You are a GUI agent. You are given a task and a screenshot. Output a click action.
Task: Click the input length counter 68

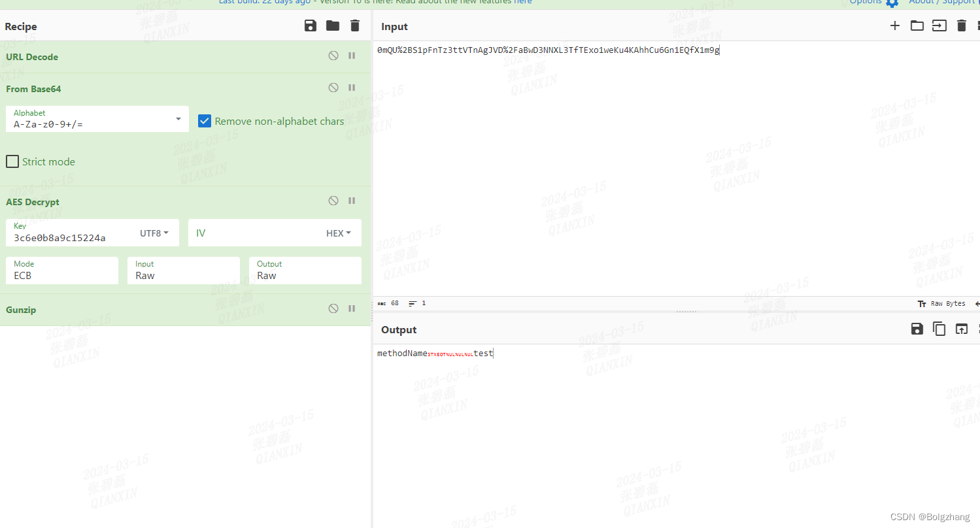point(388,303)
